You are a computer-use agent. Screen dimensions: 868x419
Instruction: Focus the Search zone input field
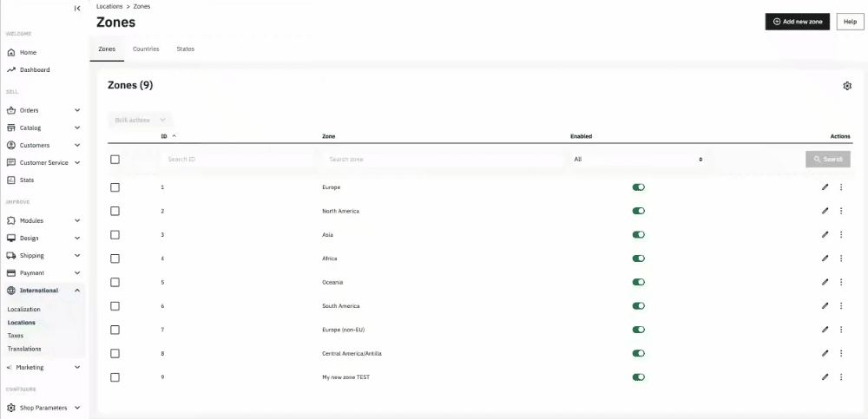443,160
